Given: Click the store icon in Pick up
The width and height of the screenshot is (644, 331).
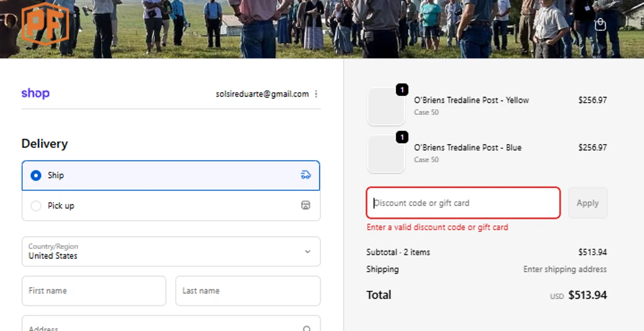Looking at the screenshot, I should [x=305, y=205].
